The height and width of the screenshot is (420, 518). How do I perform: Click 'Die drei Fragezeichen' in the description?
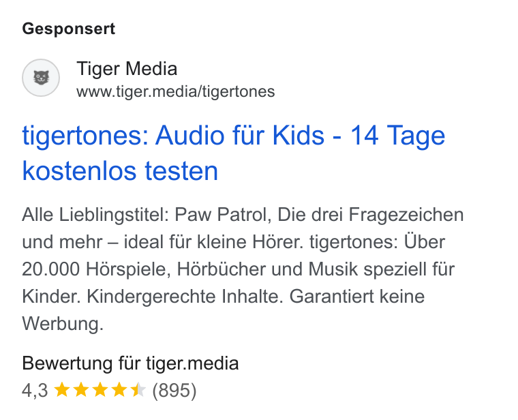click(x=370, y=215)
